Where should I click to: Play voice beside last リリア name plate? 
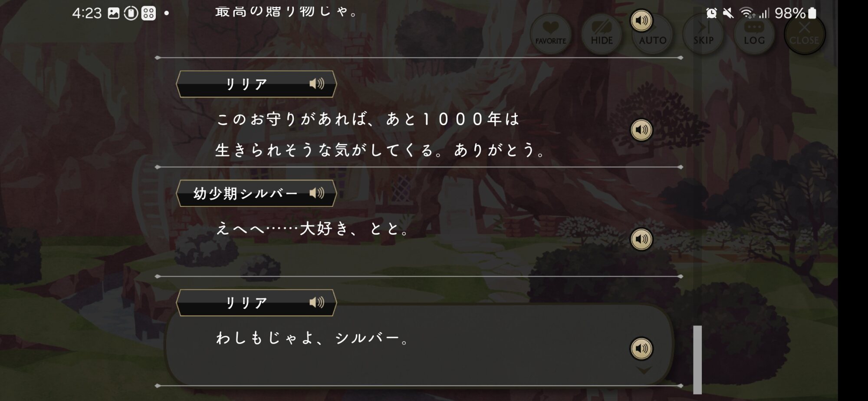tap(317, 302)
